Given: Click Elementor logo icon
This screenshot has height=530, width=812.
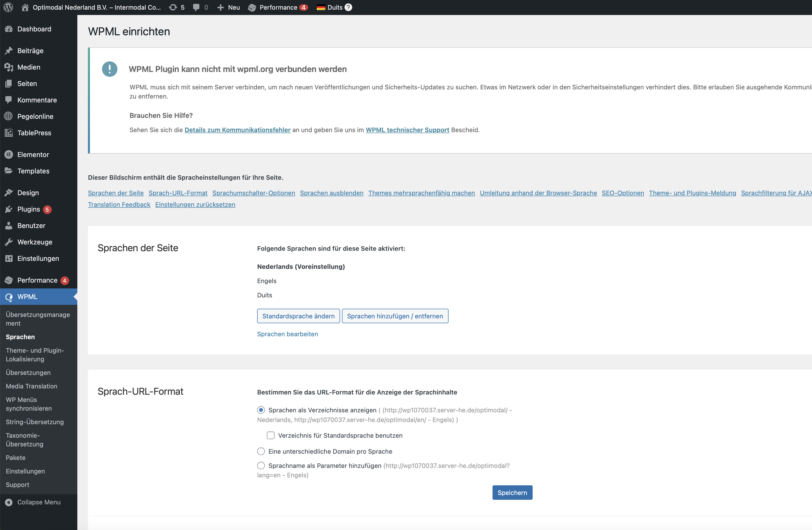Looking at the screenshot, I should (8, 155).
